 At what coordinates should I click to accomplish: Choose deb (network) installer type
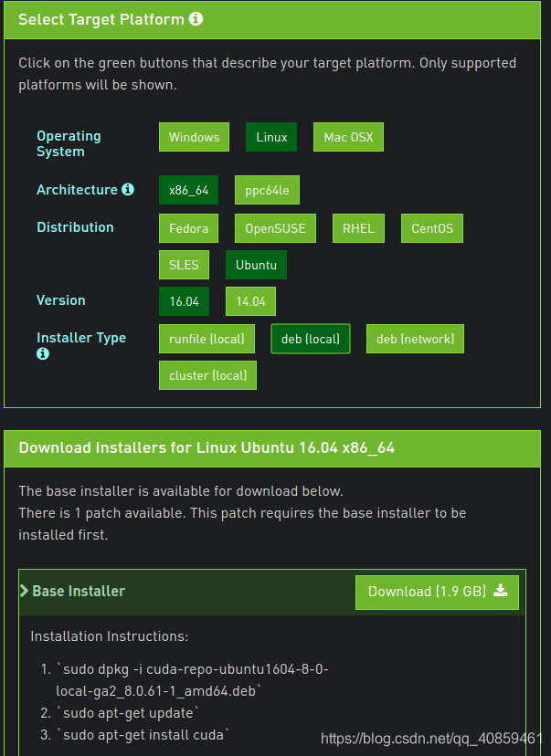(415, 339)
